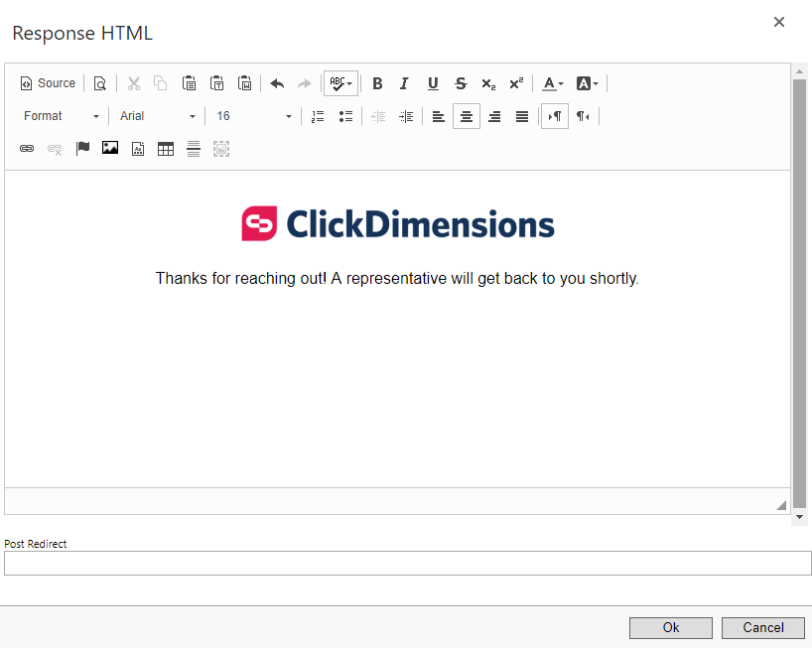
Task: Insert an image with picture icon
Action: tap(110, 149)
